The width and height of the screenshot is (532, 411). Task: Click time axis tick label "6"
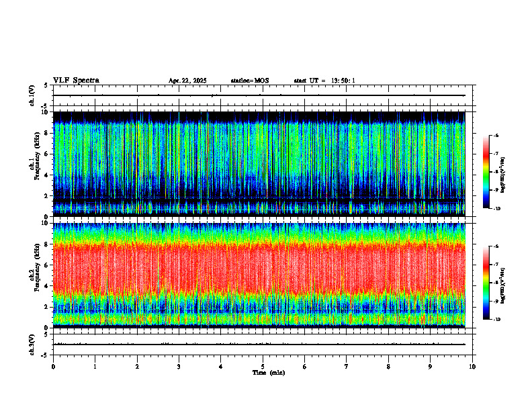point(305,367)
